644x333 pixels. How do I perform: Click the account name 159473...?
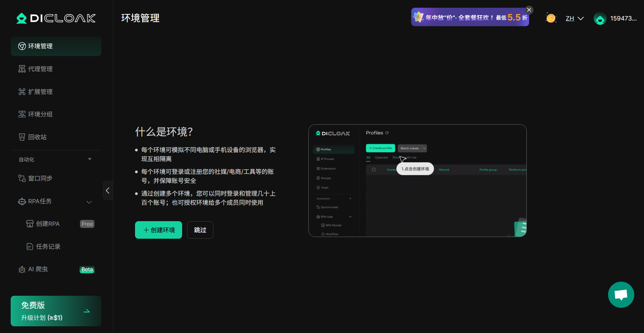coord(624,18)
